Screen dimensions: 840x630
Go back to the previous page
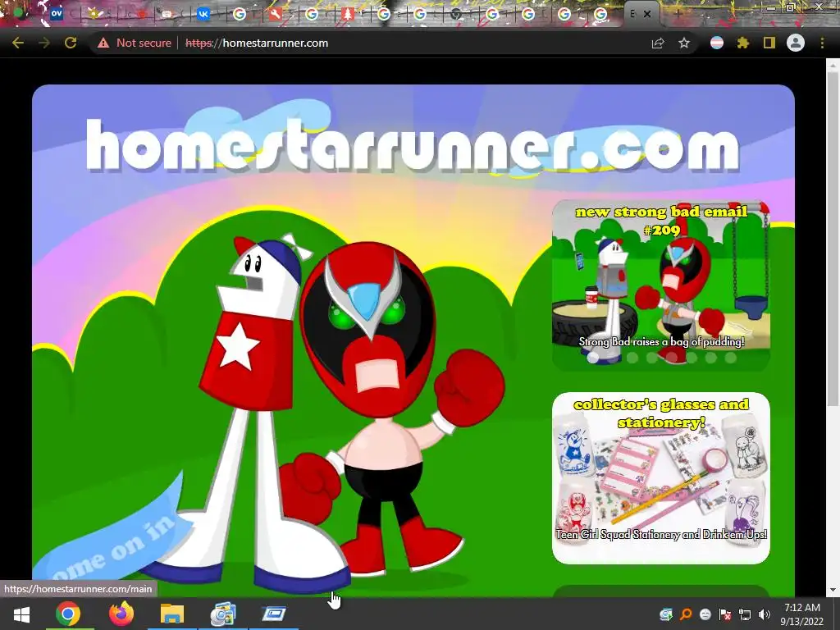point(18,43)
